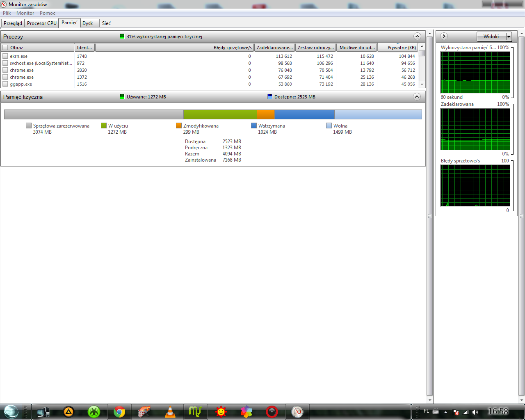
Task: Click the taskbar clock showing 16:58
Action: click(x=498, y=411)
